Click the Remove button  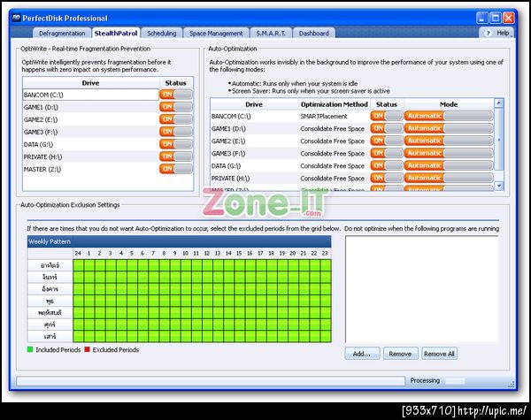click(x=400, y=354)
